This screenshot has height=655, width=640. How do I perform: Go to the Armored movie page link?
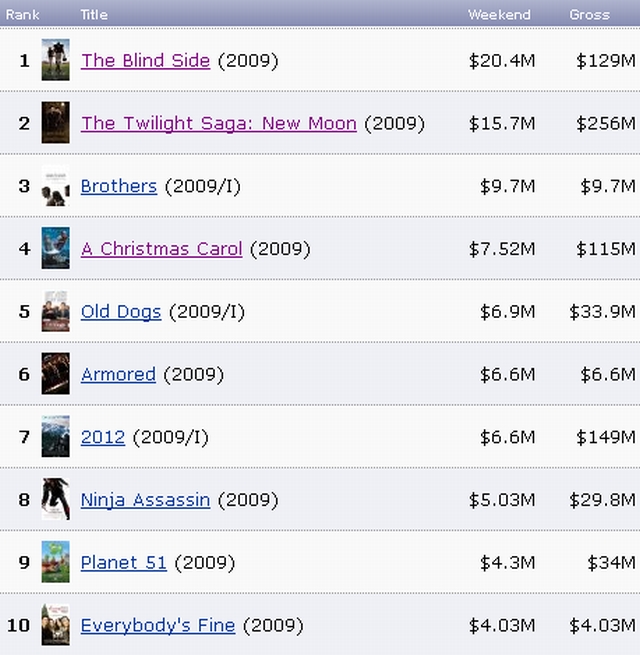118,374
